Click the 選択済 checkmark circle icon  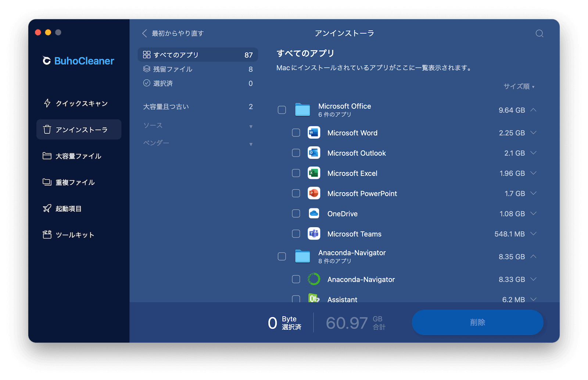click(147, 83)
